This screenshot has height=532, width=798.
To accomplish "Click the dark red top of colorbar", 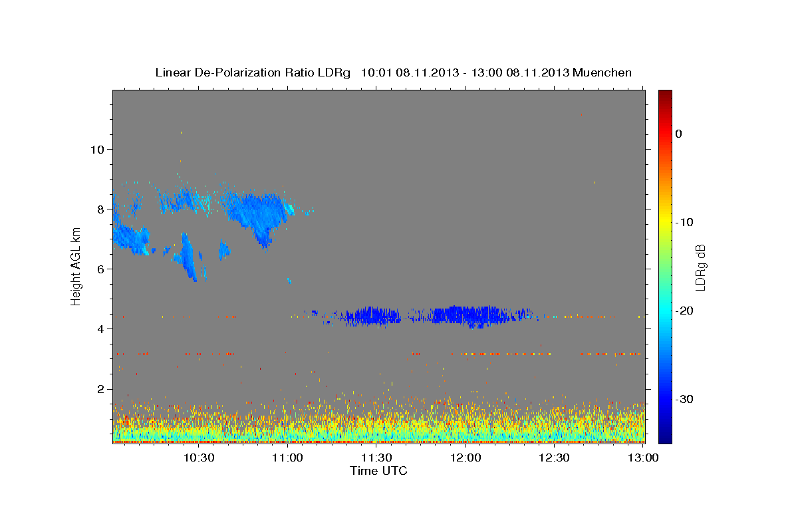I will pyautogui.click(x=665, y=94).
